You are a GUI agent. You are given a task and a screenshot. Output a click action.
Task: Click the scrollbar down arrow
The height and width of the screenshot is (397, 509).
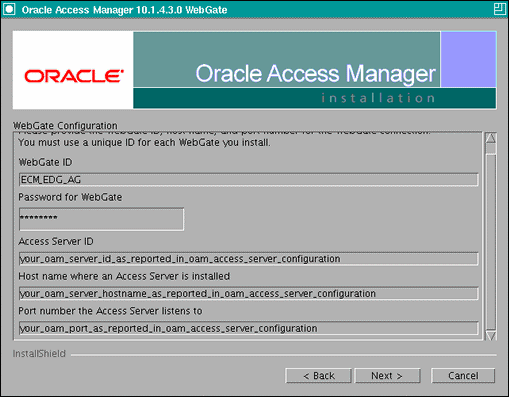[491, 336]
